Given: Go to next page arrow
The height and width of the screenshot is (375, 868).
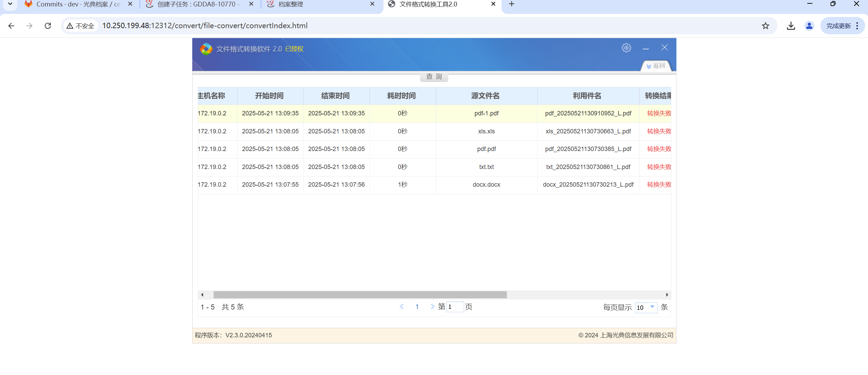Looking at the screenshot, I should [432, 307].
